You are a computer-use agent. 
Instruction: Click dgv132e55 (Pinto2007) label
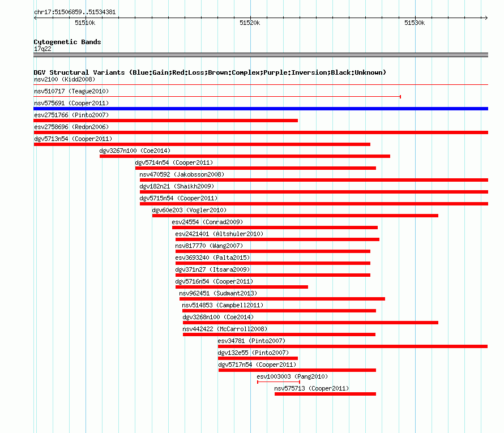click(253, 353)
